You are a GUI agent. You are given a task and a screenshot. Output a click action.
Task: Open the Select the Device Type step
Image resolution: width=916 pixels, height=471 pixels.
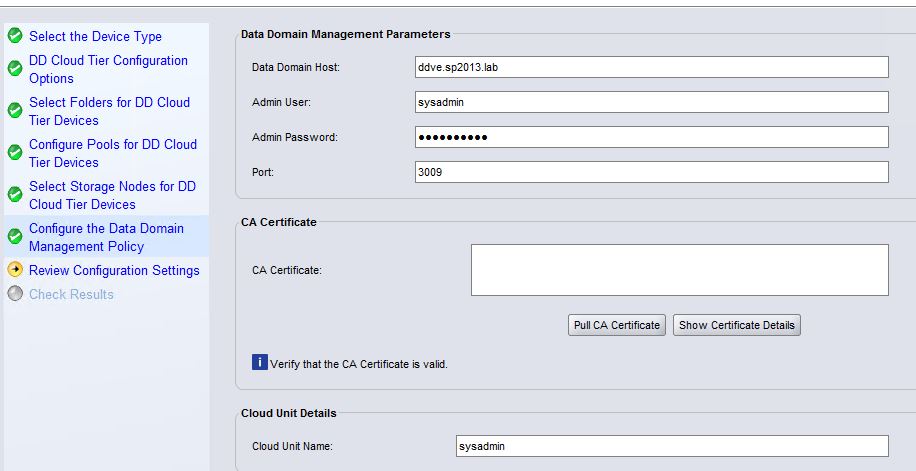[95, 36]
